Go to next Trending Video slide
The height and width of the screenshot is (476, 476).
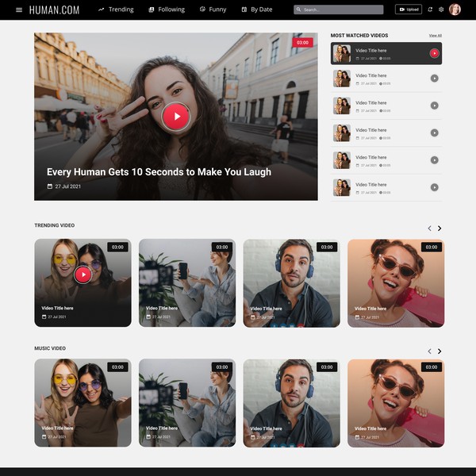click(440, 228)
